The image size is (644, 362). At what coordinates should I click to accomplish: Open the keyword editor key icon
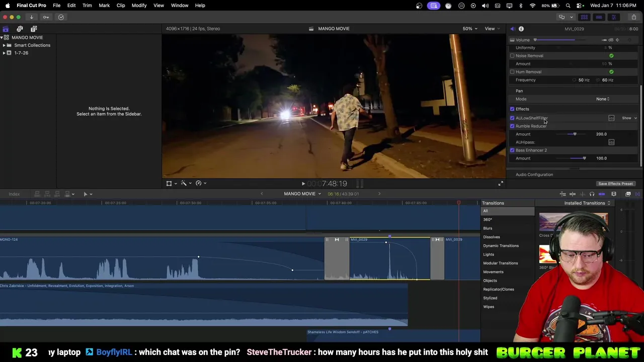[x=46, y=17]
